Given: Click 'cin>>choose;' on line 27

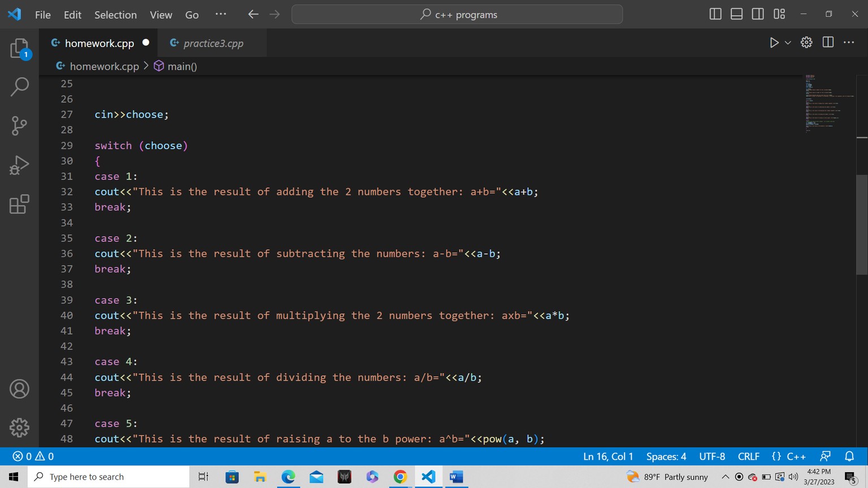Looking at the screenshot, I should [132, 115].
